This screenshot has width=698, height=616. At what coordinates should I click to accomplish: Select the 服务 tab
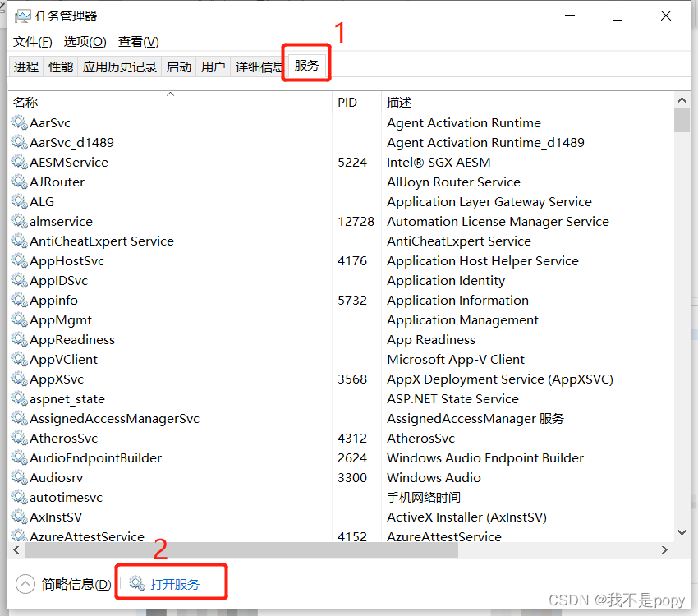(307, 66)
